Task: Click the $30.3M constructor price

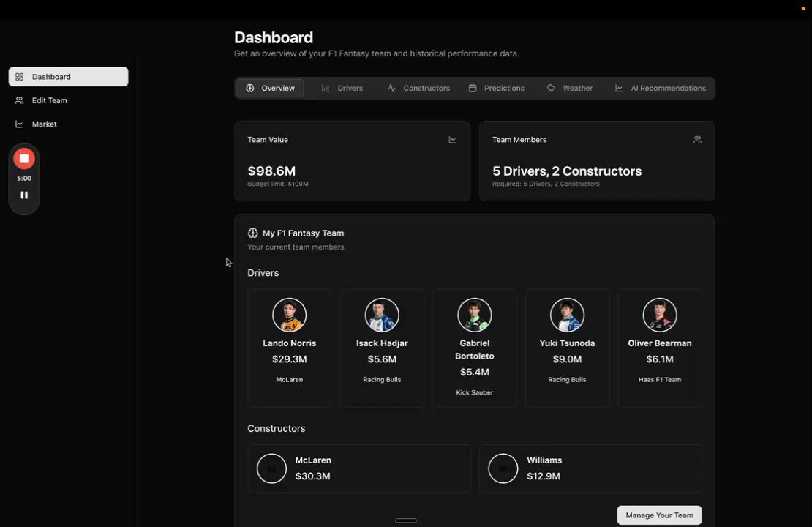Action: tap(313, 476)
